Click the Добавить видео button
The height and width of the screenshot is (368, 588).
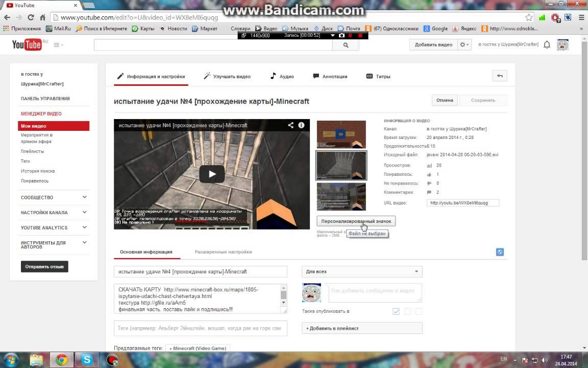[433, 44]
